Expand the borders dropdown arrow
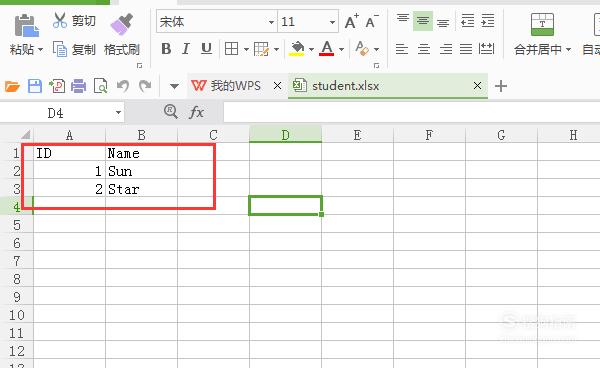This screenshot has width=600, height=368. point(246,49)
